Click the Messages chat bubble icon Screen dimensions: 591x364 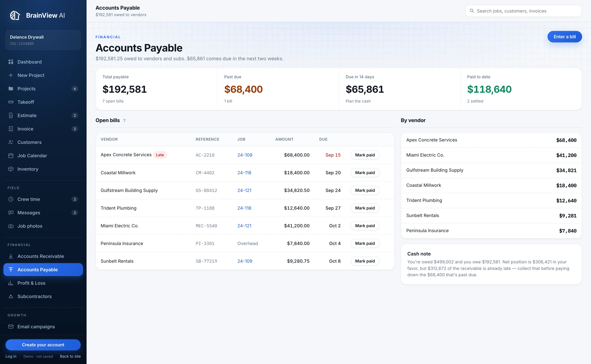pos(11,213)
